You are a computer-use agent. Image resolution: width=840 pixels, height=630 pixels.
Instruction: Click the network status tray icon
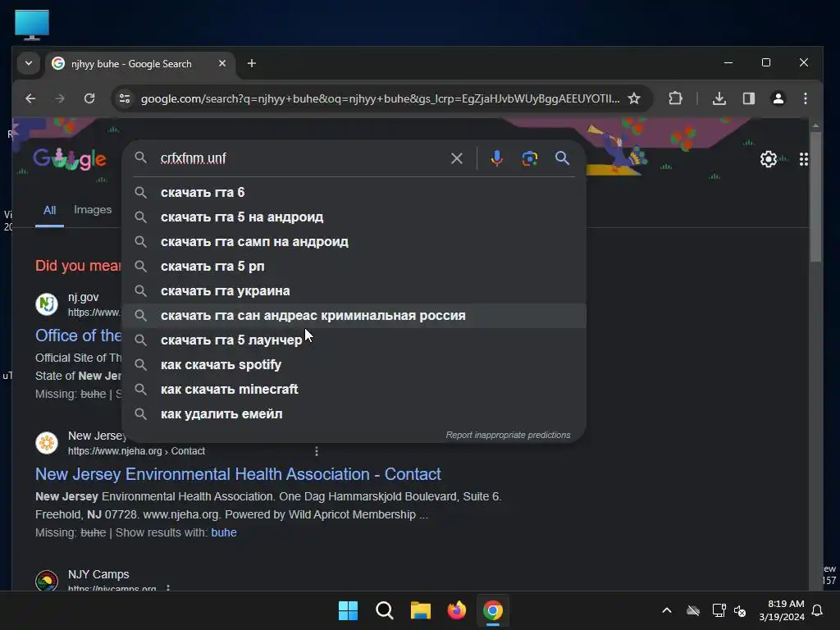719,610
